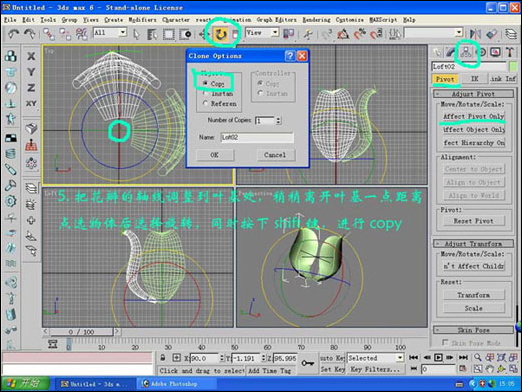
Task: Click the Select Object arrow icon
Action: (x=136, y=34)
